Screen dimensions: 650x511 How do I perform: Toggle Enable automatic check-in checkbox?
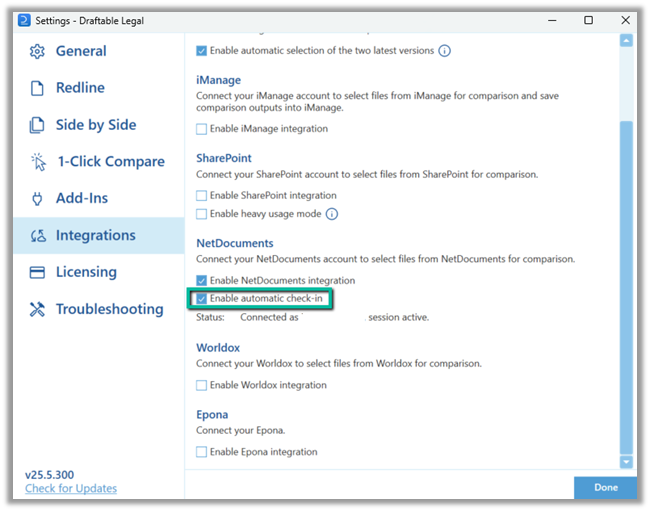(x=201, y=298)
